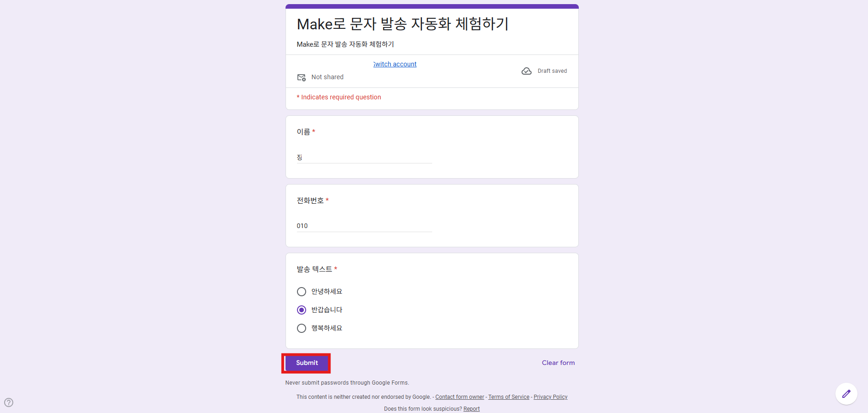
Task: Click the 'Indicates required question' notice
Action: (339, 97)
